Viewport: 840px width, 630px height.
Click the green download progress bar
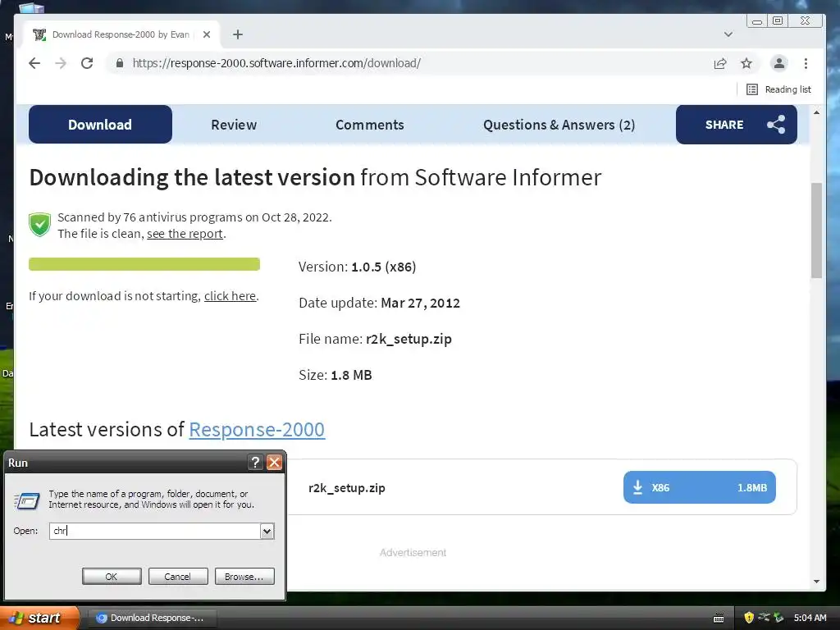[x=144, y=264]
